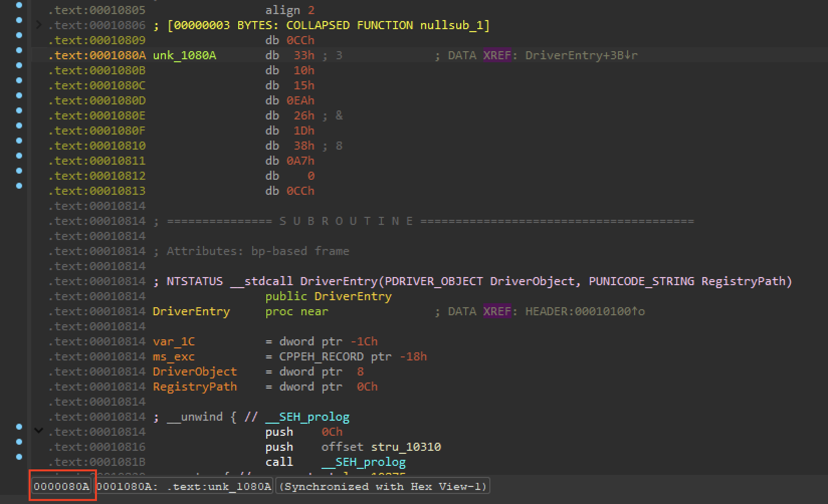Image resolution: width=828 pixels, height=504 pixels.
Task: Toggle breakpoint dot beside push 0Ch
Action: click(19, 427)
